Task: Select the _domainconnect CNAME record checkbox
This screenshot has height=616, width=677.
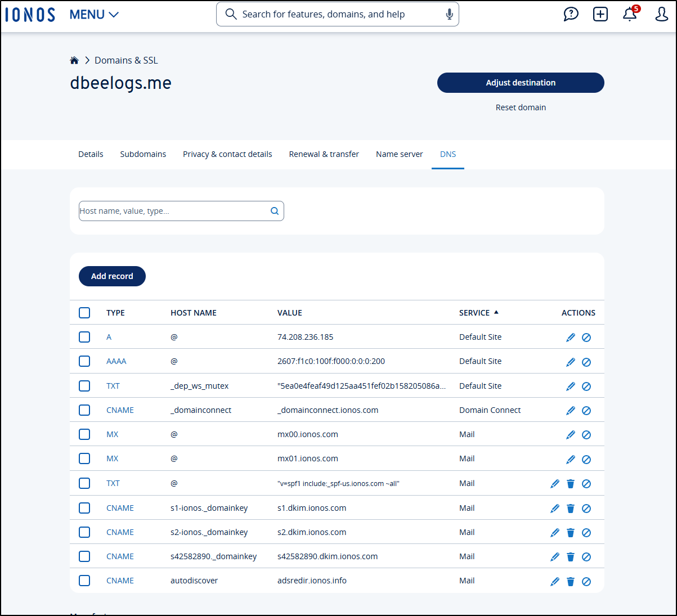Action: (x=84, y=410)
